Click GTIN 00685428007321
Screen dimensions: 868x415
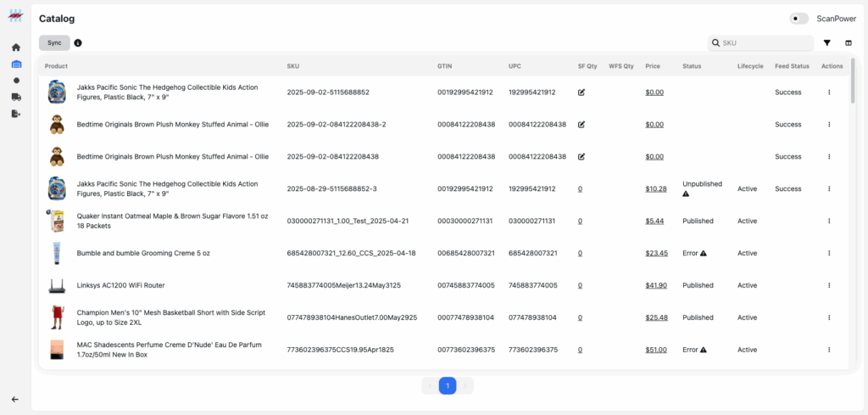(466, 253)
